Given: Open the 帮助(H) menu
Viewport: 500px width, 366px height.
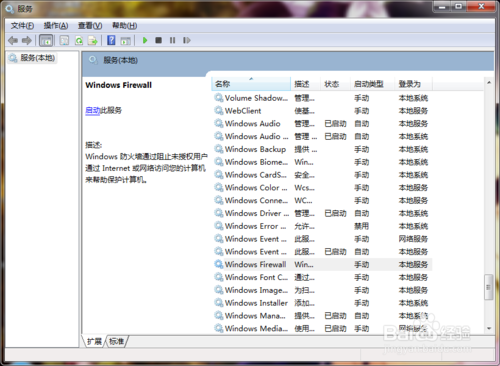Looking at the screenshot, I should pos(124,26).
